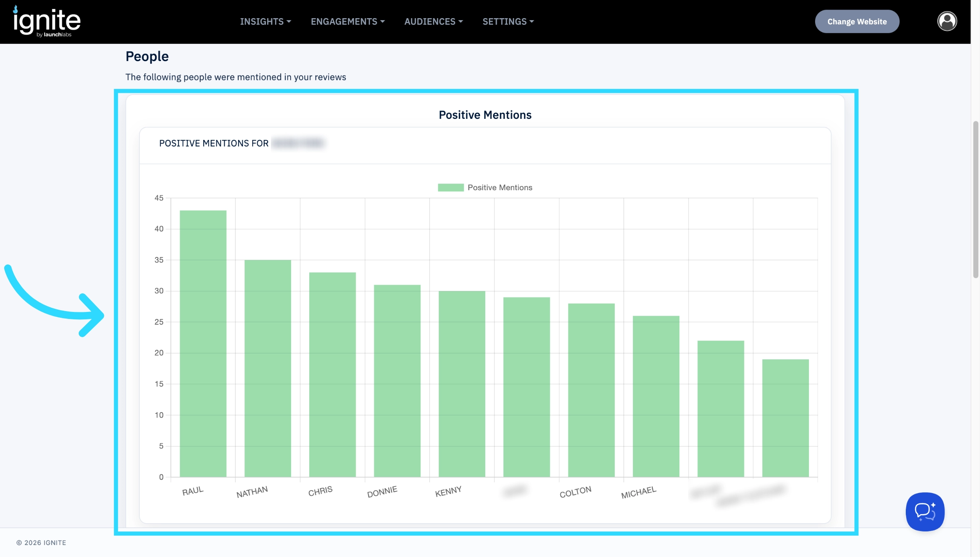Image resolution: width=980 pixels, height=557 pixels.
Task: Select the NATHAN bar in chart
Action: (x=268, y=368)
